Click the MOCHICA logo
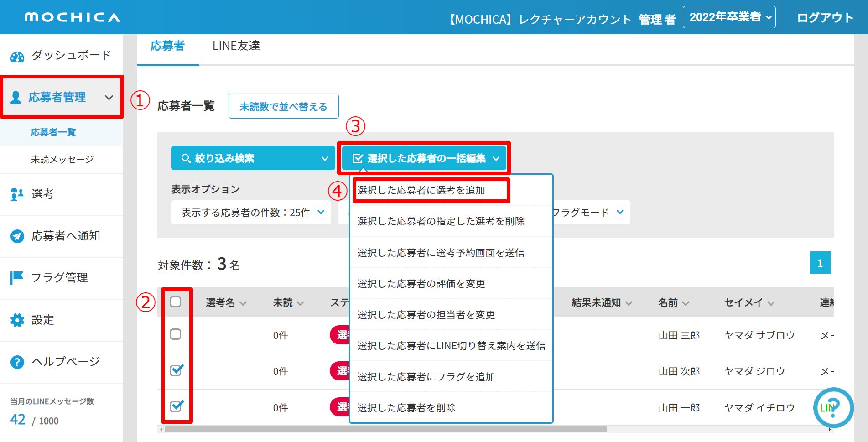Screen dimensions: 868x442 tap(72, 17)
